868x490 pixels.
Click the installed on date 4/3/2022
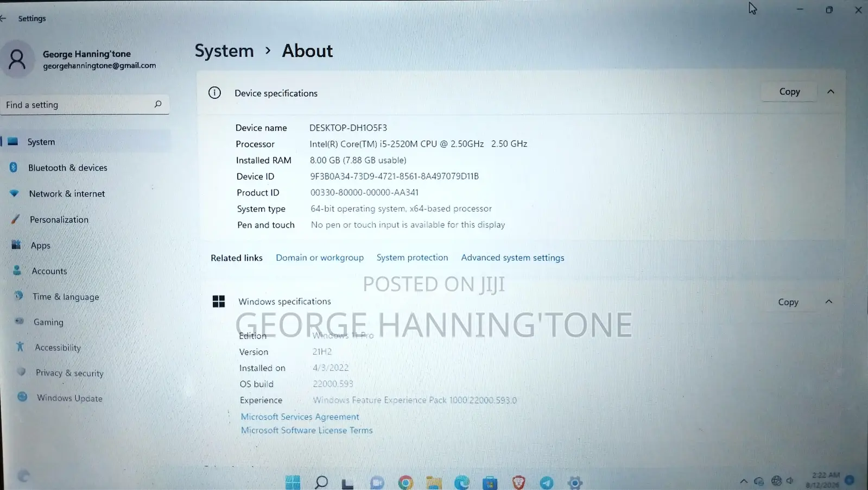331,368
